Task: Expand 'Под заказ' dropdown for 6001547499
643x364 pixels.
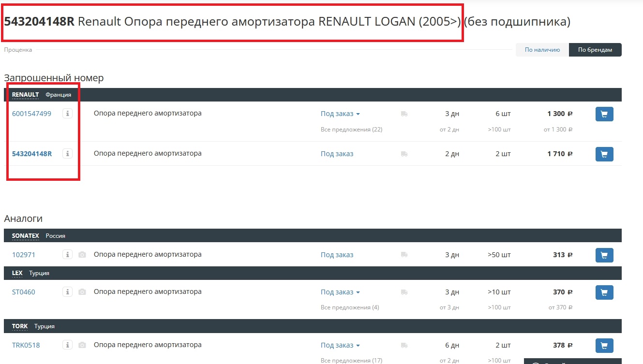Action: (x=340, y=114)
